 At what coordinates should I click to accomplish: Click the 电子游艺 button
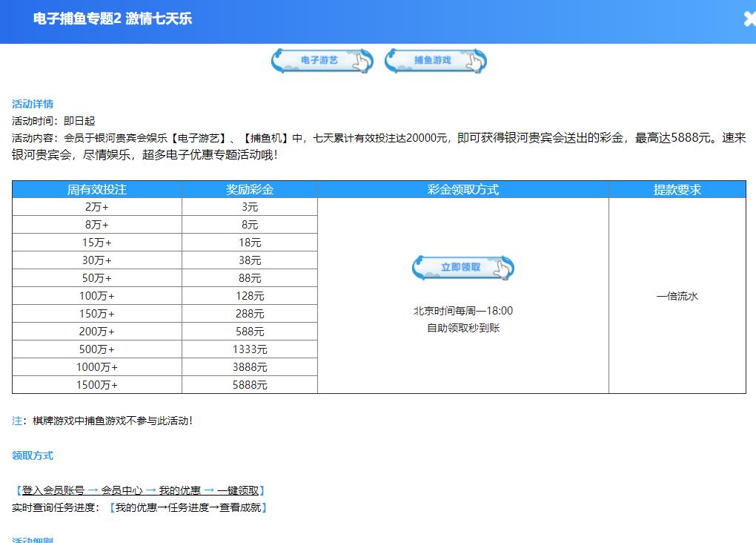click(322, 61)
